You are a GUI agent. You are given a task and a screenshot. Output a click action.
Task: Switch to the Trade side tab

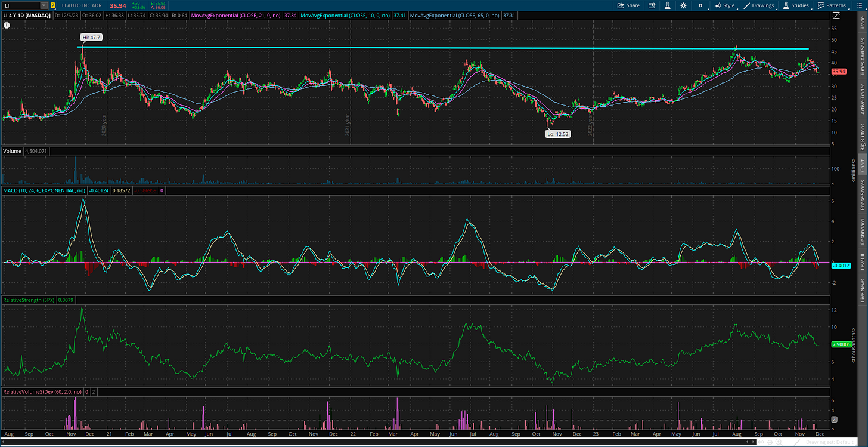862,23
